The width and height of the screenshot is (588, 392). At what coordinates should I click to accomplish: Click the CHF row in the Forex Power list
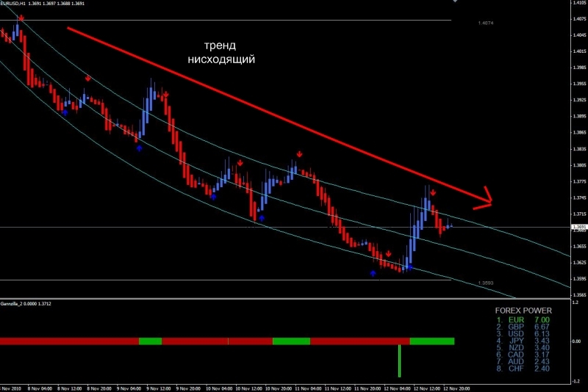(523, 368)
